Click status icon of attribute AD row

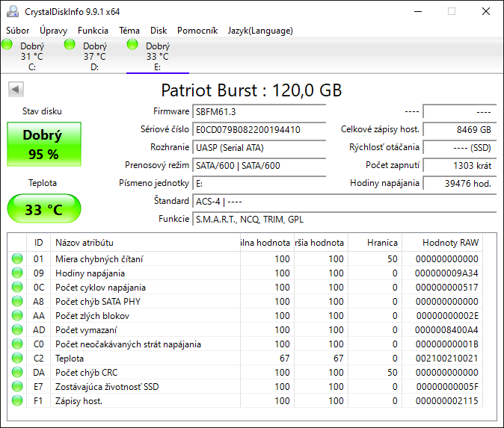point(17,329)
